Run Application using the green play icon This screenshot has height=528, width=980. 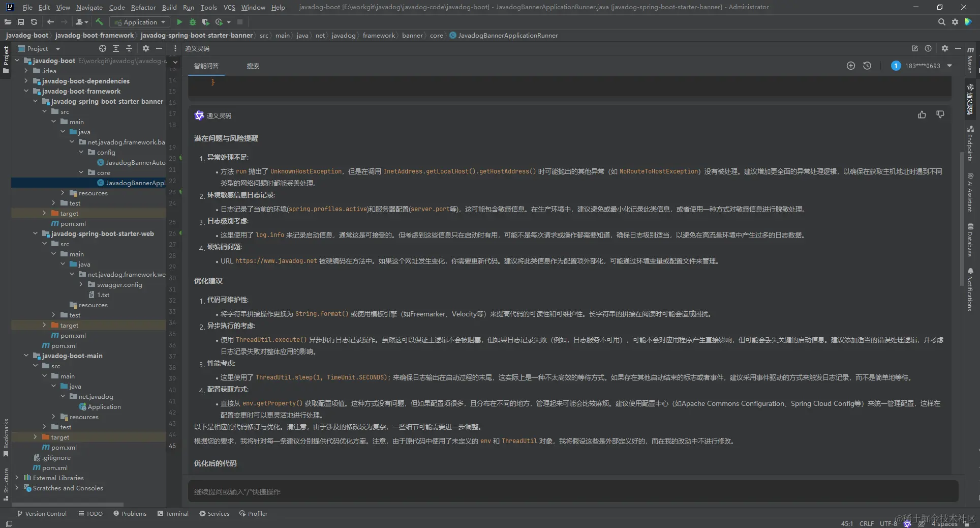[179, 22]
